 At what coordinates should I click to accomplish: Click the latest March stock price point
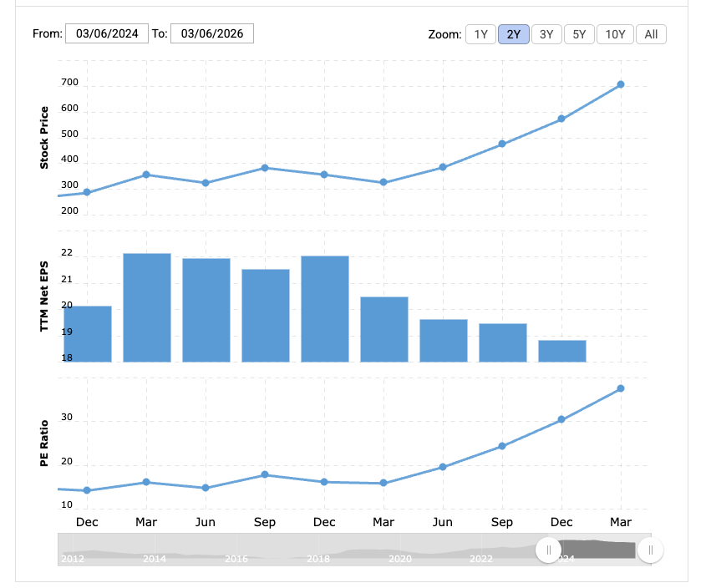pos(621,84)
